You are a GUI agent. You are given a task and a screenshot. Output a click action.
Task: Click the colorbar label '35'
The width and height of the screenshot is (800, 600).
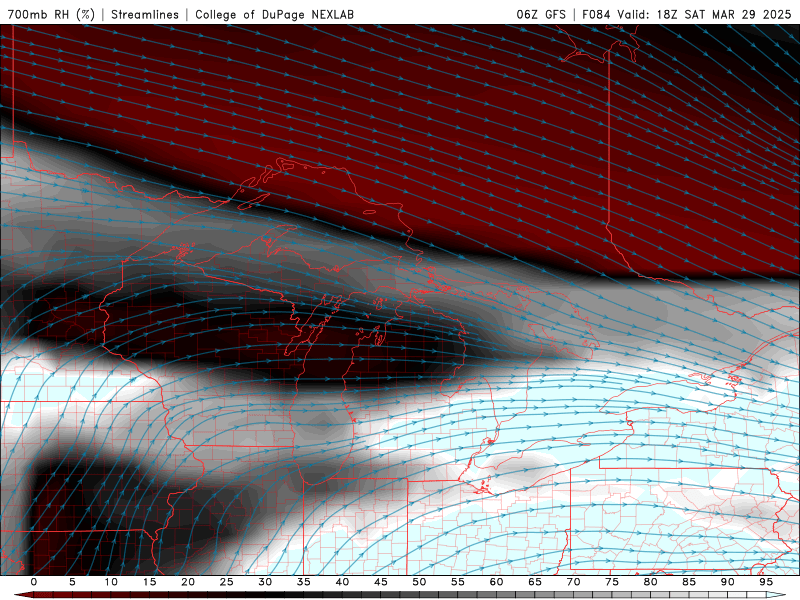point(304,582)
